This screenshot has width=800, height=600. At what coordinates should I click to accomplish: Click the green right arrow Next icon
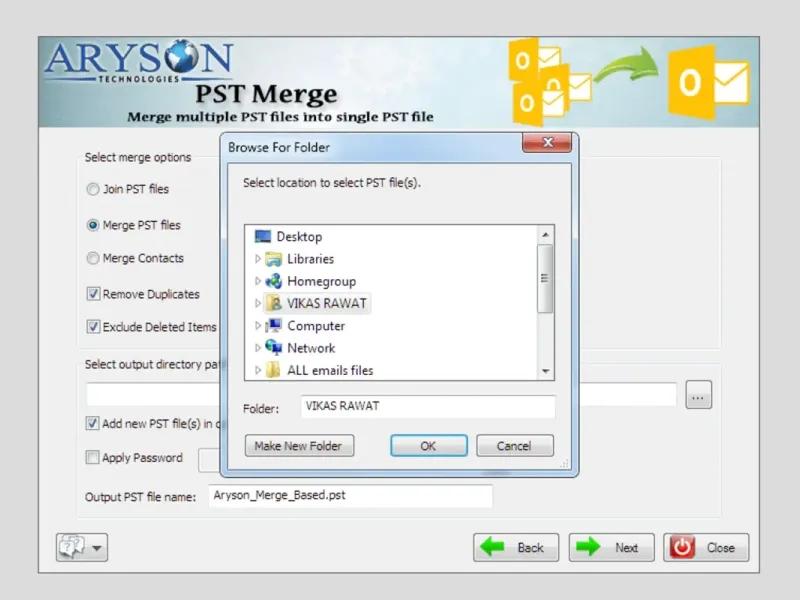(x=588, y=547)
